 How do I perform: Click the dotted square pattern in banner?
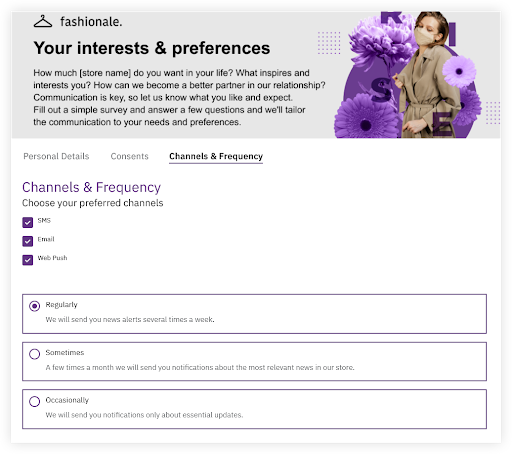pos(329,43)
